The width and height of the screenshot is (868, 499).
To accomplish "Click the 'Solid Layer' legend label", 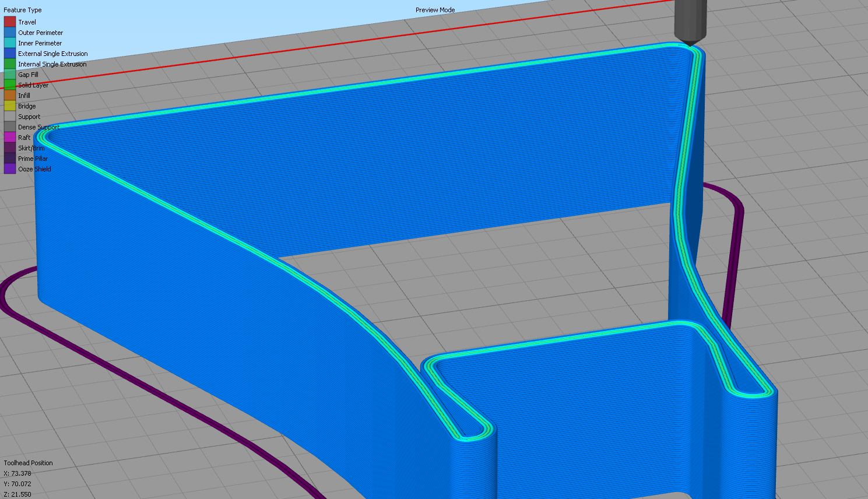I will click(33, 85).
